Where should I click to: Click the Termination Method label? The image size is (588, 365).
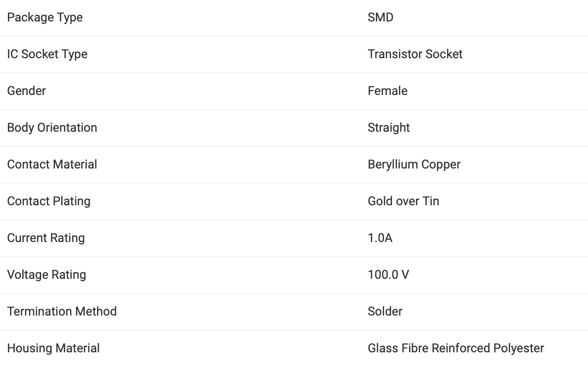[x=62, y=311]
